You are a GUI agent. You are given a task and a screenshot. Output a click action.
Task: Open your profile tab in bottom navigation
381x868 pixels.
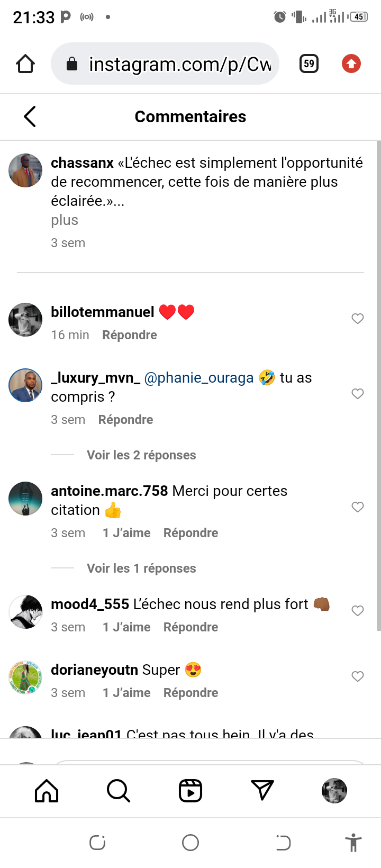coord(334,791)
